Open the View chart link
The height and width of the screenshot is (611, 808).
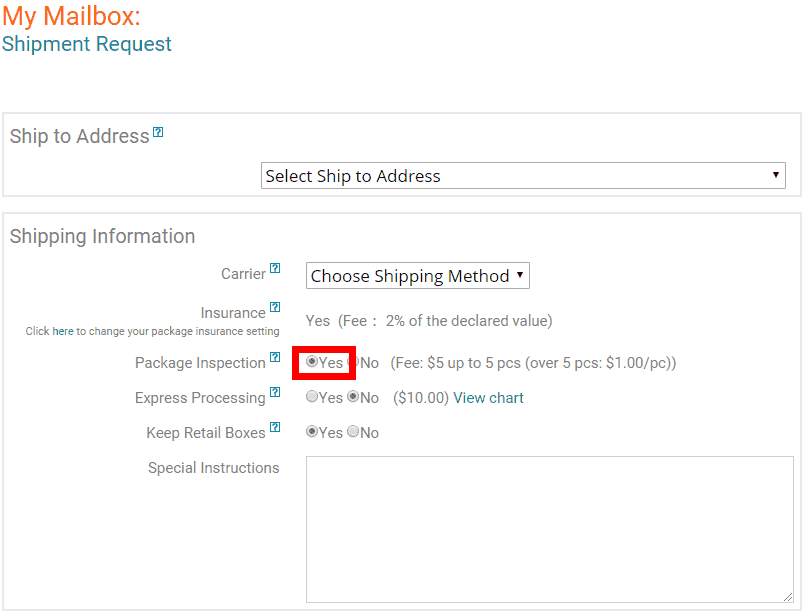coord(488,398)
